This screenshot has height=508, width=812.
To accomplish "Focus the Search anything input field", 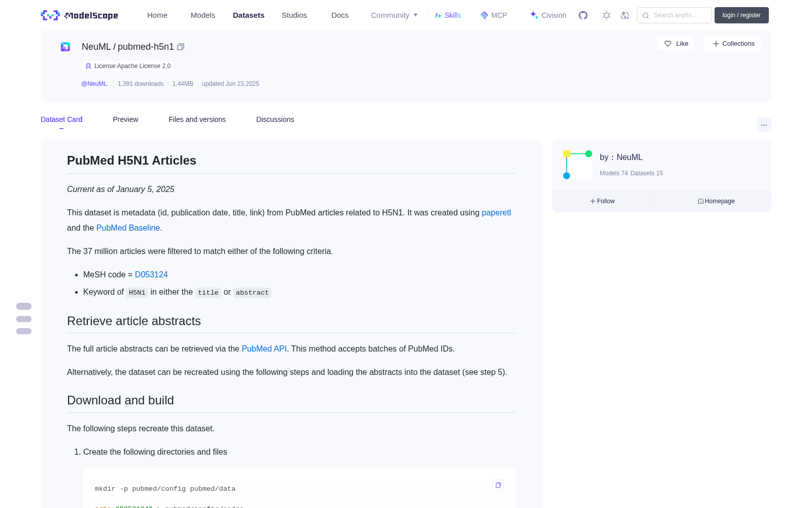I will click(674, 15).
